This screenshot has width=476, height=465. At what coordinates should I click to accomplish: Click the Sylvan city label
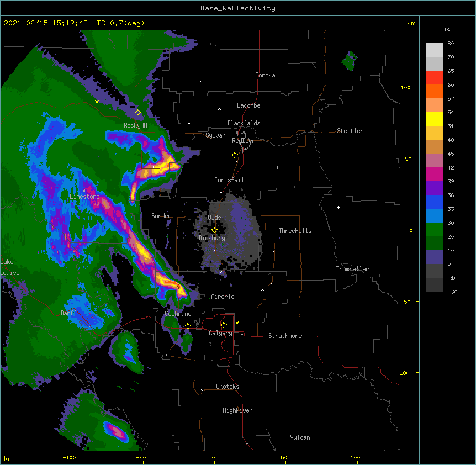point(215,135)
